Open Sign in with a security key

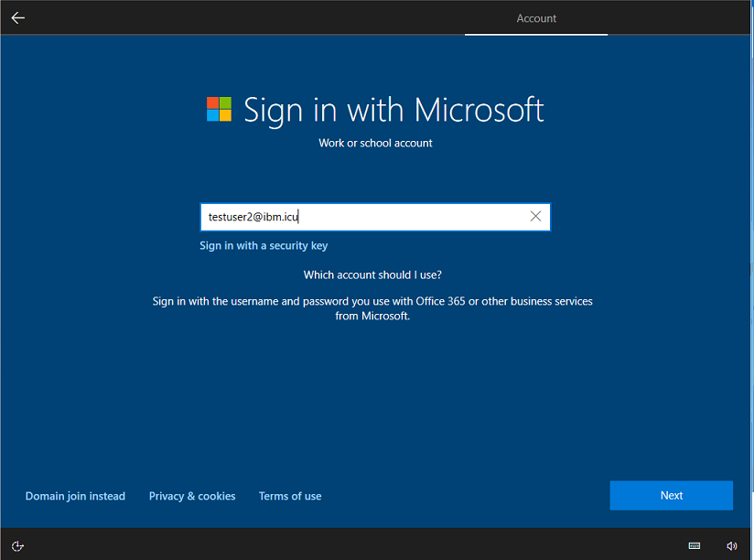[x=264, y=245]
